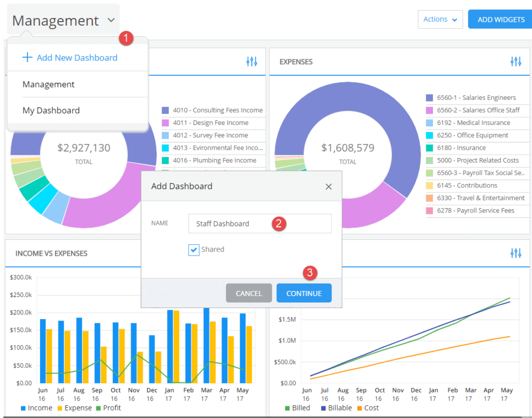Toggle the Billable series in the line chart legend
This screenshot has height=418, width=532.
(336, 408)
